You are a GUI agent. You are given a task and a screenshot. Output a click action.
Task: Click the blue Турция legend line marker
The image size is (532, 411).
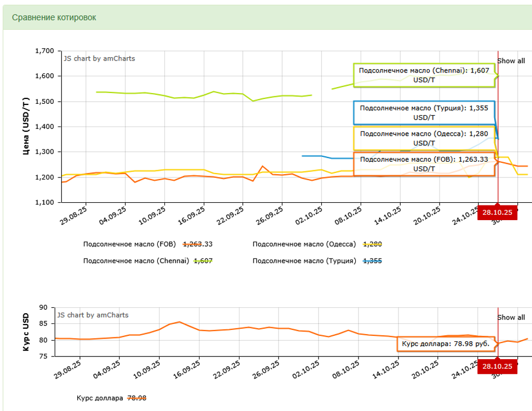372,261
